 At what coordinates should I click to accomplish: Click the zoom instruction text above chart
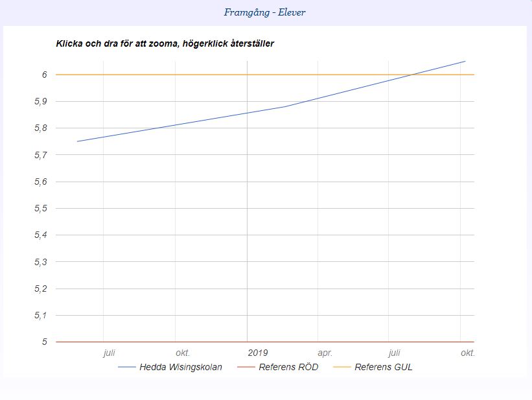point(165,43)
